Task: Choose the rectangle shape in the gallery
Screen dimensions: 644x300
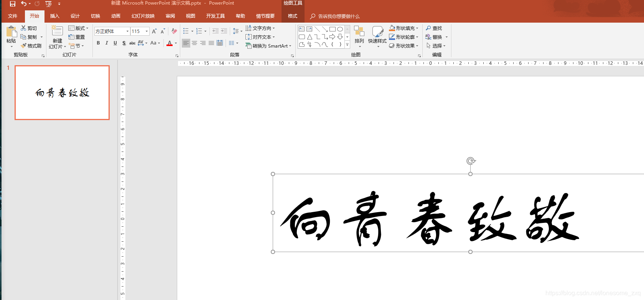Action: click(x=333, y=29)
